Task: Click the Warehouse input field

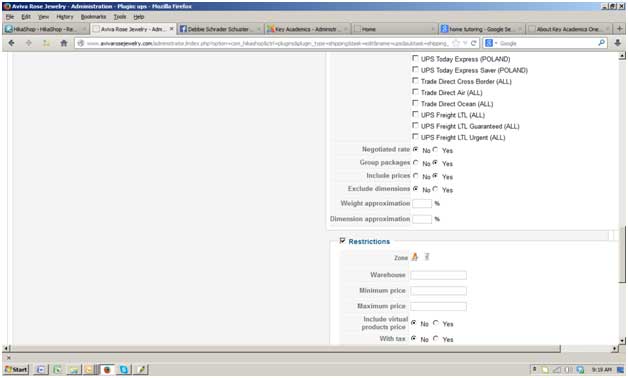Action: 439,275
